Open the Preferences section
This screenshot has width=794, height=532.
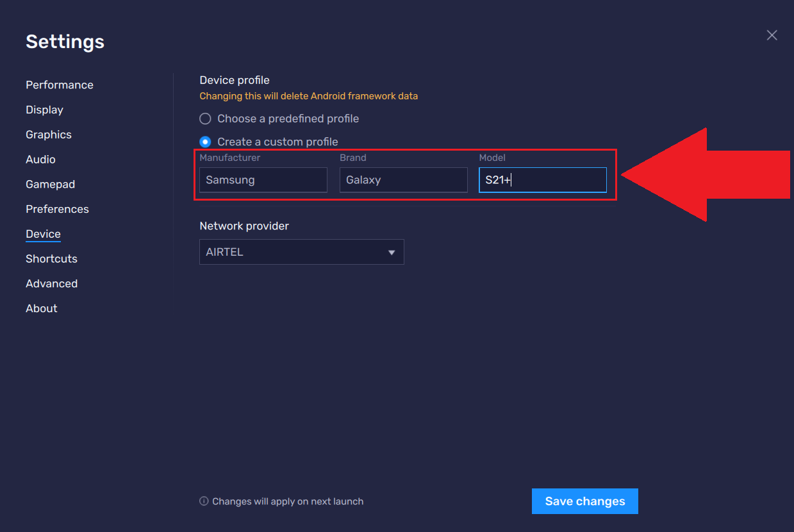pos(57,209)
